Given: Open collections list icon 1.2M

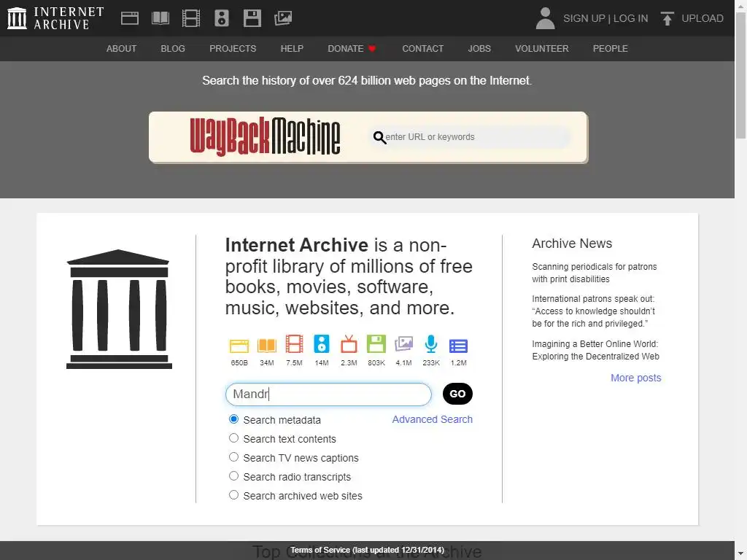Looking at the screenshot, I should tap(458, 346).
